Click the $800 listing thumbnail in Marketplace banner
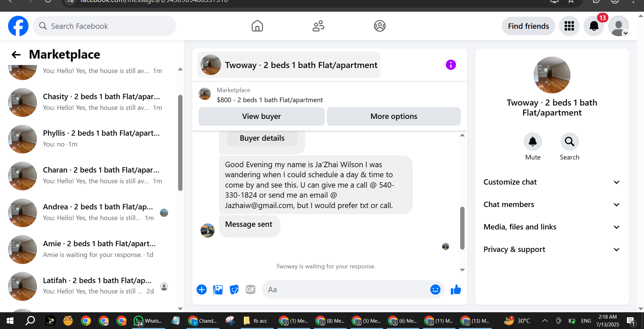 [x=205, y=94]
